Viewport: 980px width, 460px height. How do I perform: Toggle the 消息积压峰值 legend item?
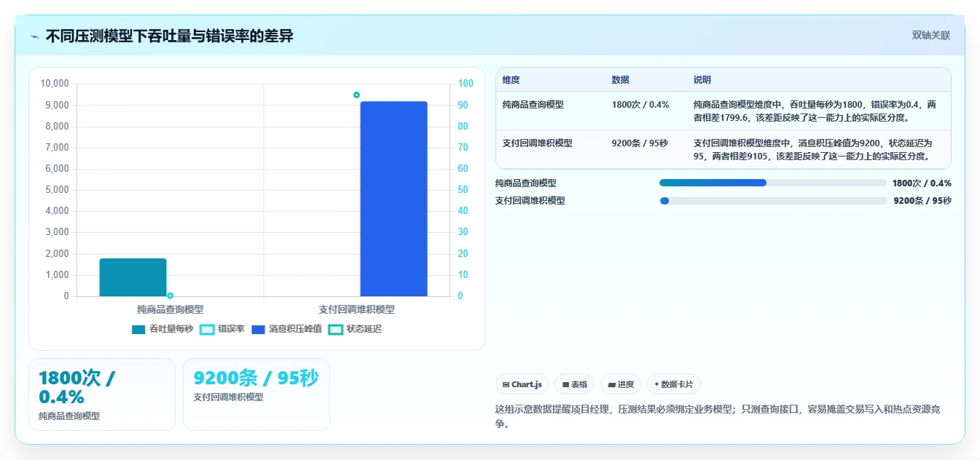pos(286,329)
